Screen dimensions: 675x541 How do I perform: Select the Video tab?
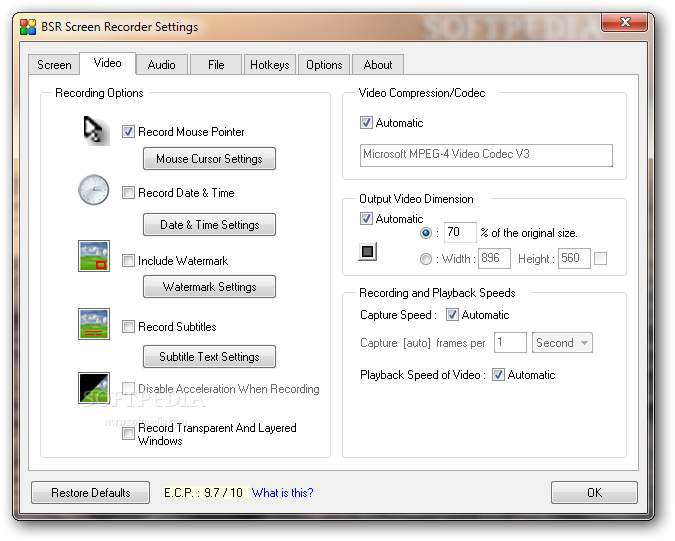108,63
